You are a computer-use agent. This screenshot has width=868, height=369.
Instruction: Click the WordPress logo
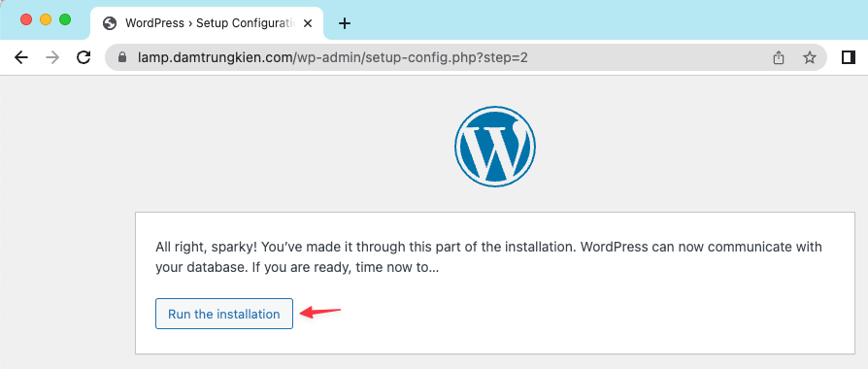point(495,147)
